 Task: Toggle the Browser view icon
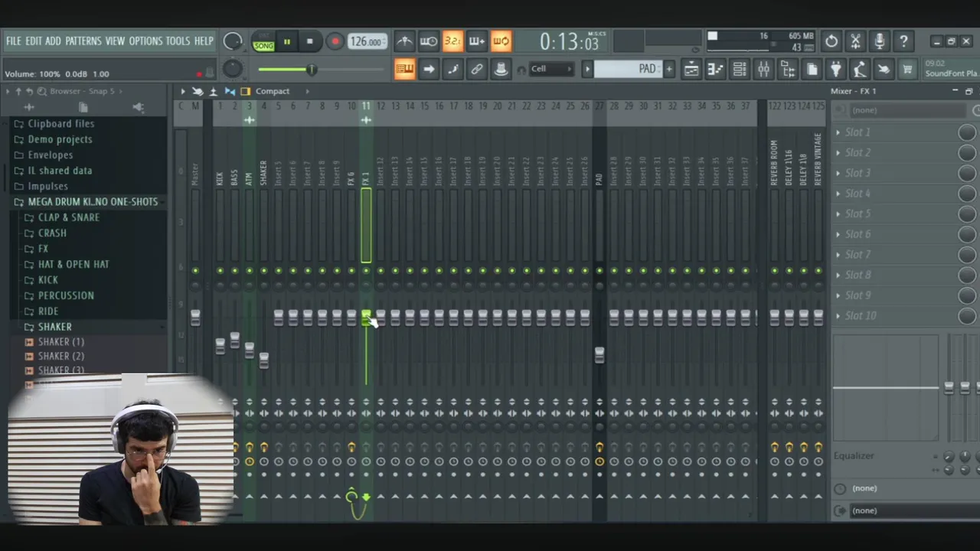click(788, 70)
